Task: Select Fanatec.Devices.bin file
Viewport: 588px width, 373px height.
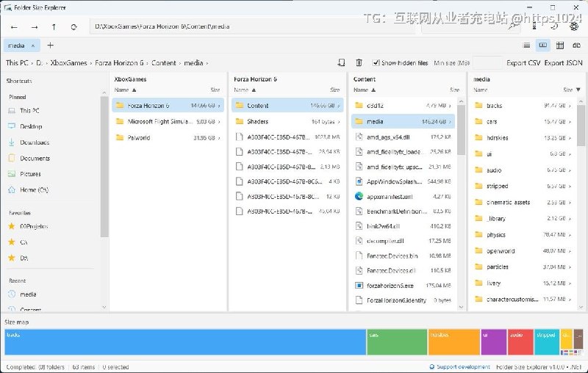Action: pyautogui.click(x=403, y=256)
